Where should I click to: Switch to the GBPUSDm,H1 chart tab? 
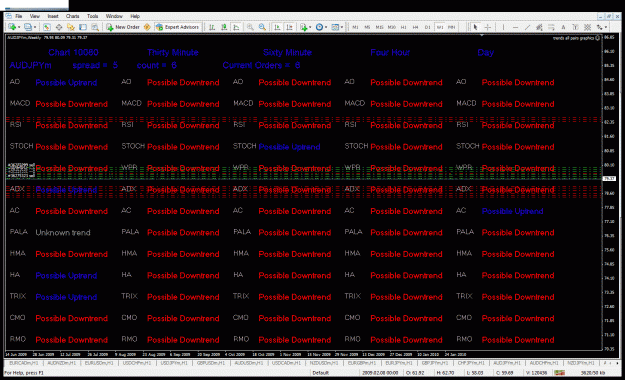pyautogui.click(x=211, y=363)
